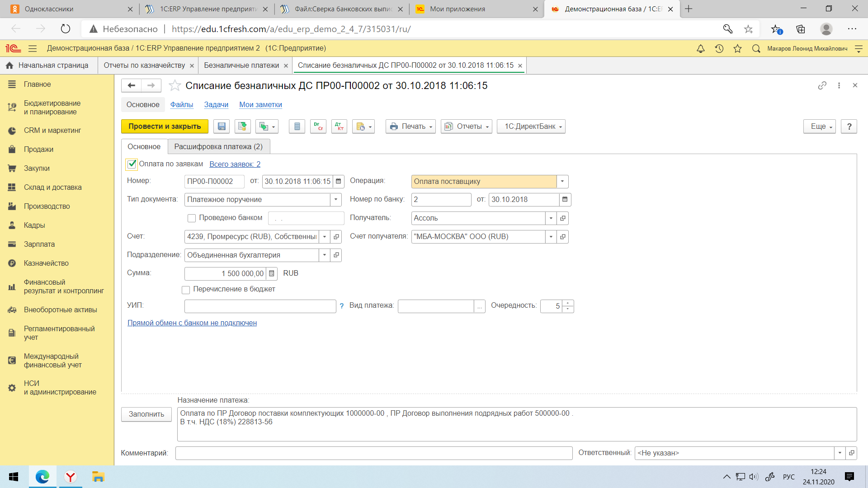The width and height of the screenshot is (868, 488).
Task: Open the Файлы link
Action: coord(182,104)
